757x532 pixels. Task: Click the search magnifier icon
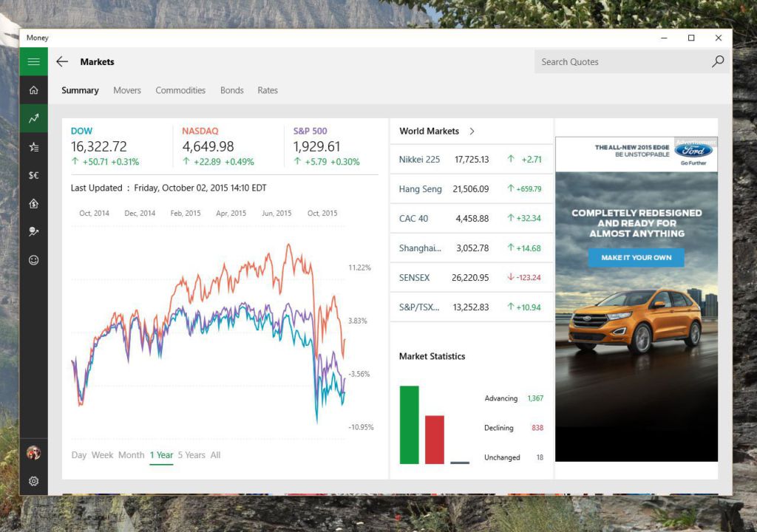coord(718,61)
